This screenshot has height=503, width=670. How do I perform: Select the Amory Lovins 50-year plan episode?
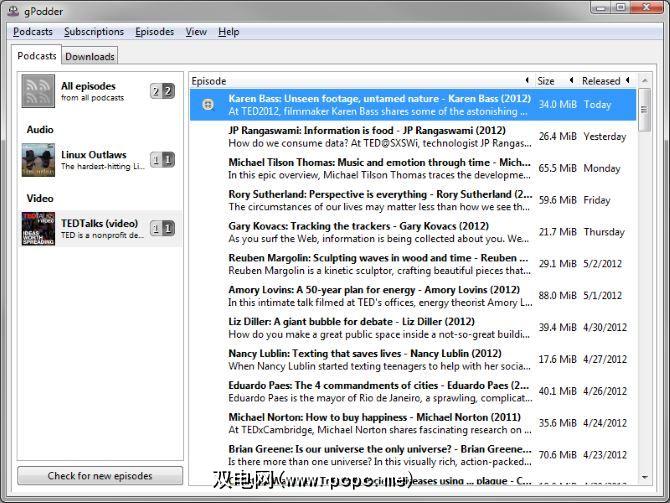pos(380,296)
